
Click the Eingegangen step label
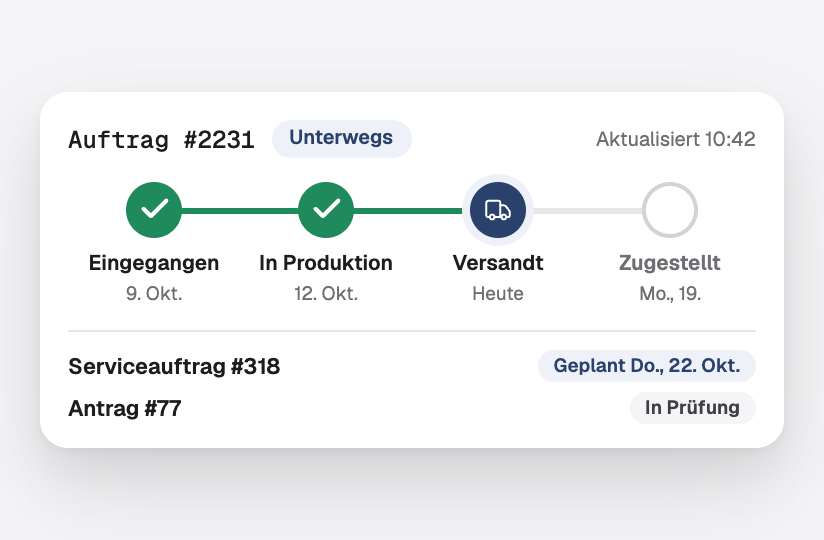(154, 263)
